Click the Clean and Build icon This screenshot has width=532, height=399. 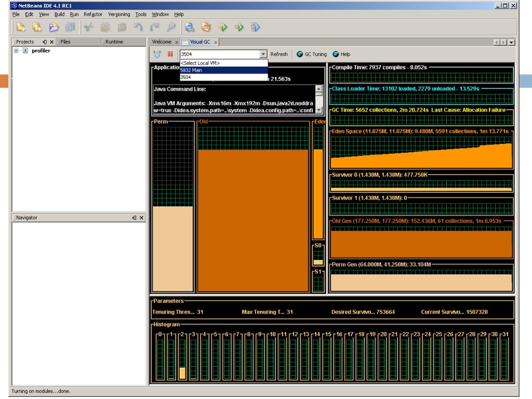(x=206, y=27)
